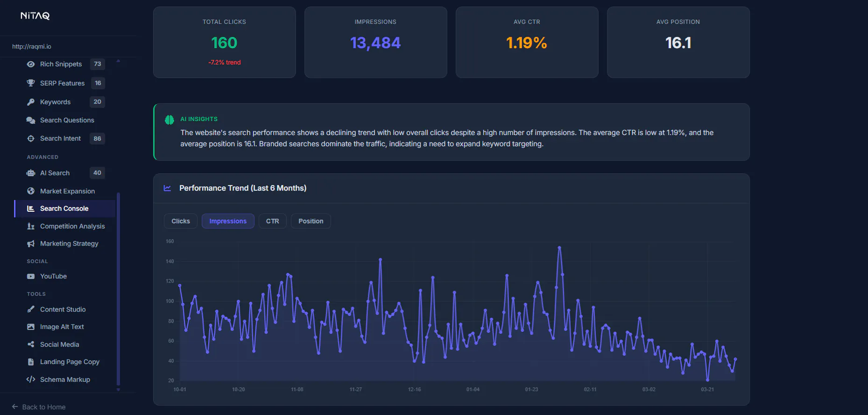Screen dimensions: 868x415
Task: Click the Image Alt Text picture icon
Action: 31,327
